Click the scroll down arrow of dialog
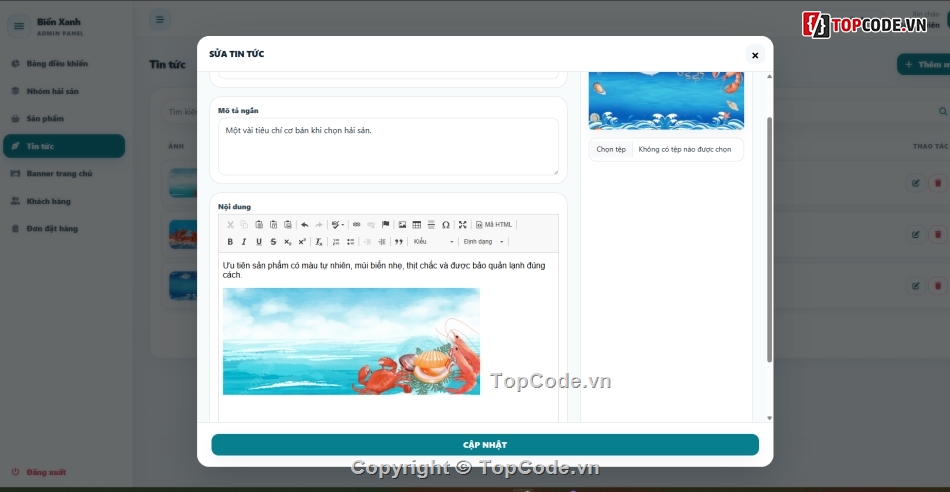 click(x=769, y=418)
